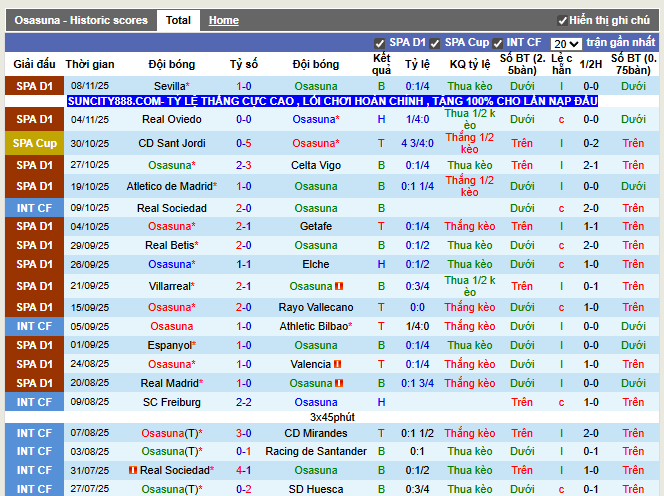Screen dimensions: 664x496
Task: Click the Giải đấu column header
Action: point(34,64)
